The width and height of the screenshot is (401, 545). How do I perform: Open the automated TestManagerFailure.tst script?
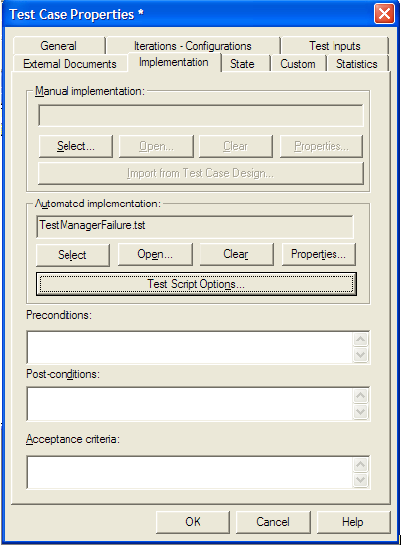[155, 254]
